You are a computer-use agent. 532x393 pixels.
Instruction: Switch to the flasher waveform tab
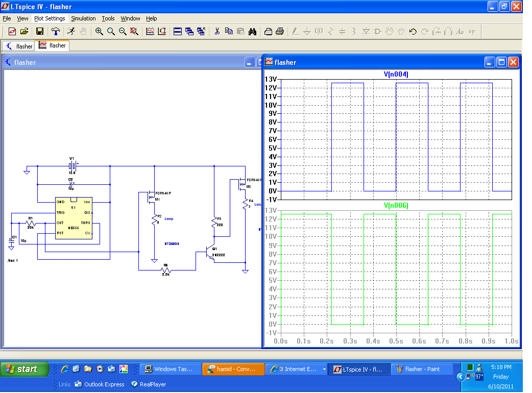tap(52, 45)
